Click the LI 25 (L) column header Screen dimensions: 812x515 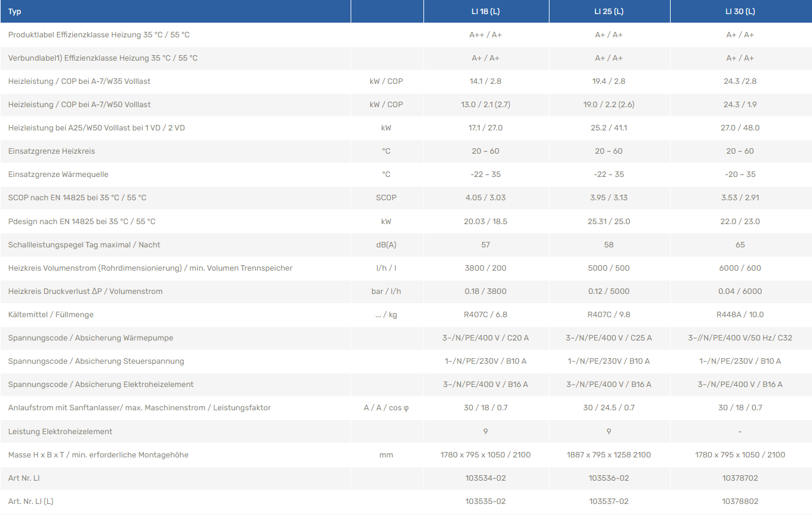pyautogui.click(x=608, y=12)
